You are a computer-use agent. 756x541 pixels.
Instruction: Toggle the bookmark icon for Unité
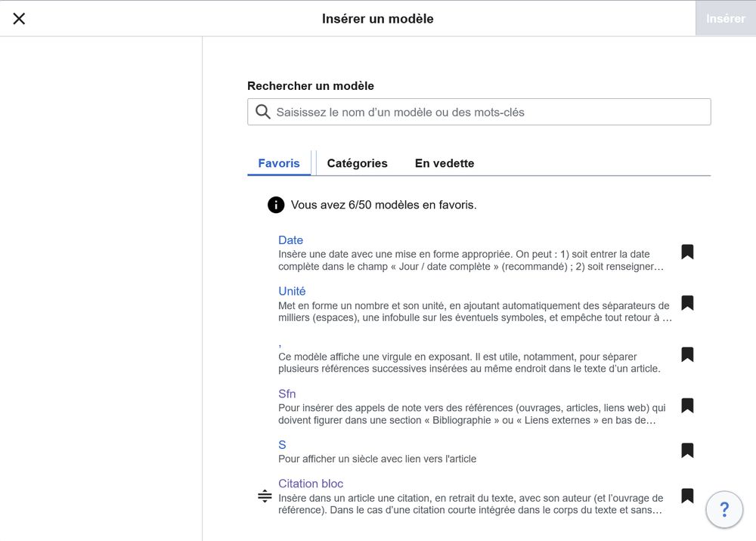coord(687,303)
